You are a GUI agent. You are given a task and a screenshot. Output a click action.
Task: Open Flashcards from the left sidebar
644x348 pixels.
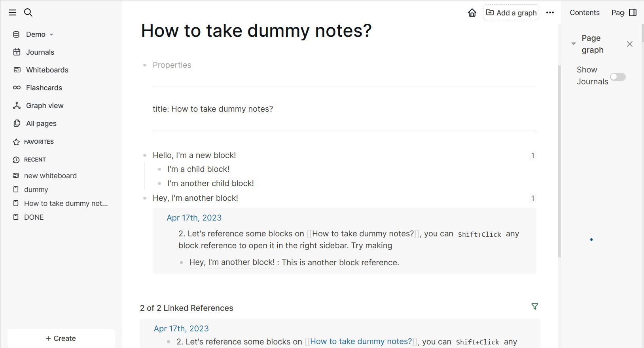click(44, 88)
